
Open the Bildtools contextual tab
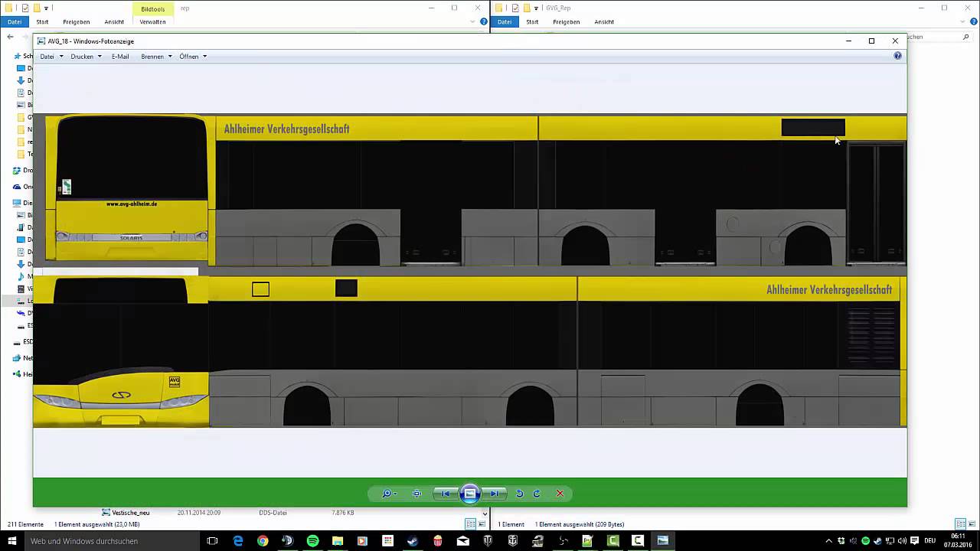click(x=153, y=9)
